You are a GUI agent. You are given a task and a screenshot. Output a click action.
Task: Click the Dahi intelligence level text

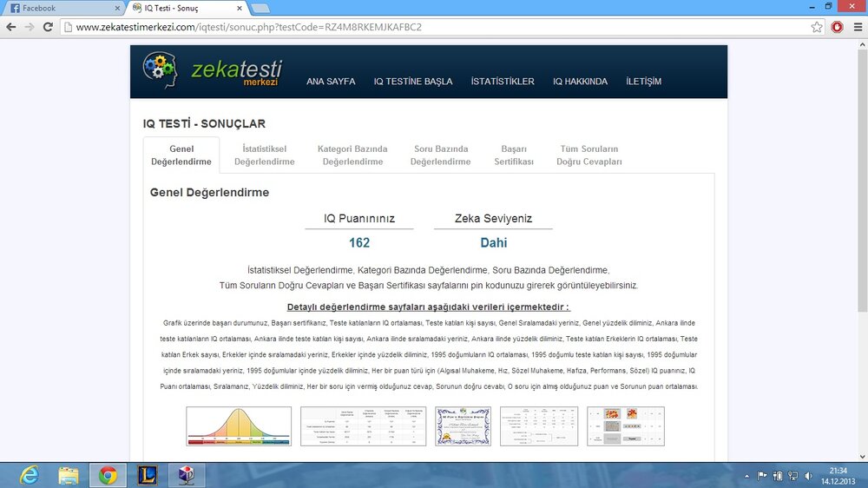tap(493, 242)
